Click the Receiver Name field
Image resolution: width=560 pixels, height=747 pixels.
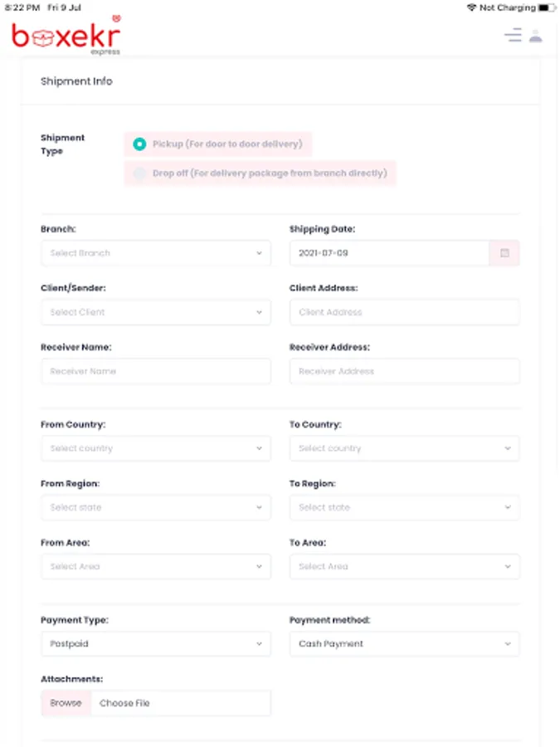[x=155, y=371]
